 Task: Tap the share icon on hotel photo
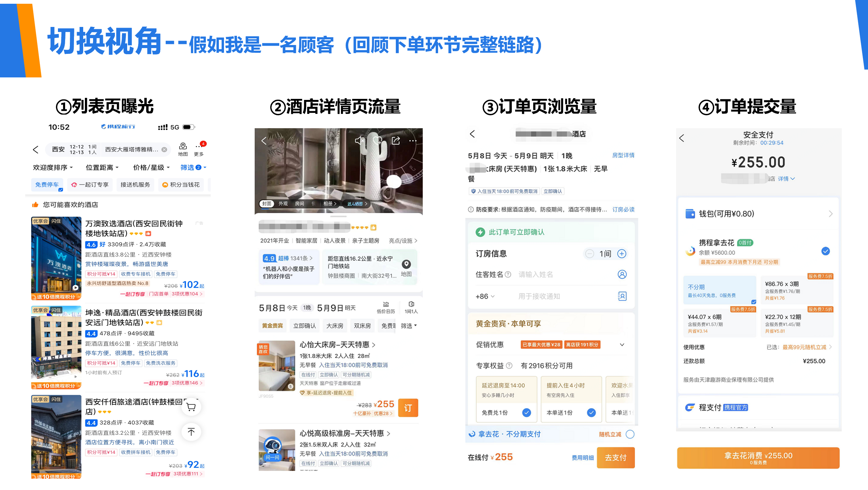coord(395,140)
